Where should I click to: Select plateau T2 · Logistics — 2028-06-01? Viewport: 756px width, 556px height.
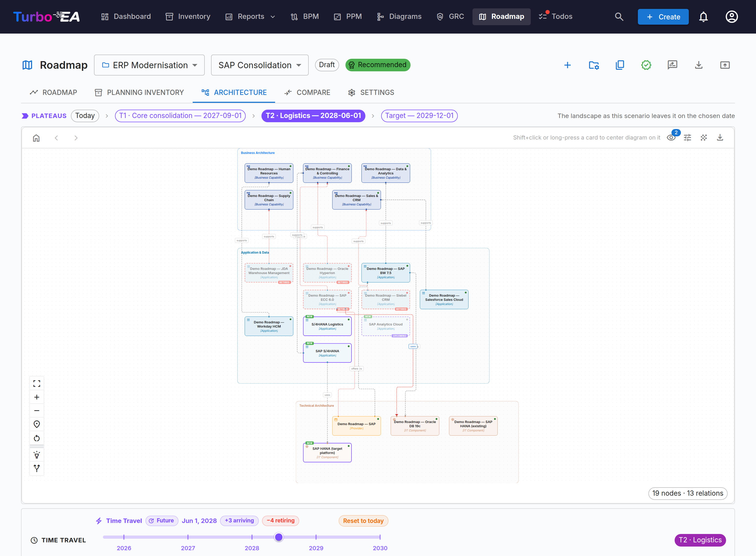[x=313, y=116]
